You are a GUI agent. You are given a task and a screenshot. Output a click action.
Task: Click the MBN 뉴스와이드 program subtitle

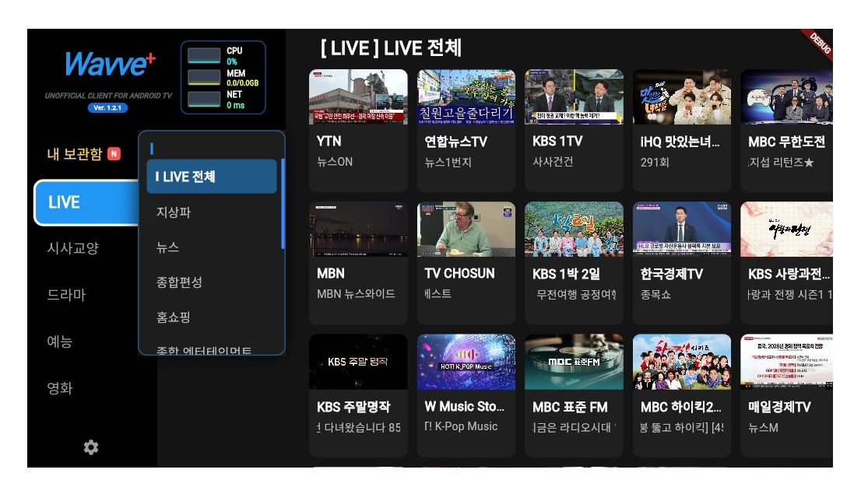(356, 294)
